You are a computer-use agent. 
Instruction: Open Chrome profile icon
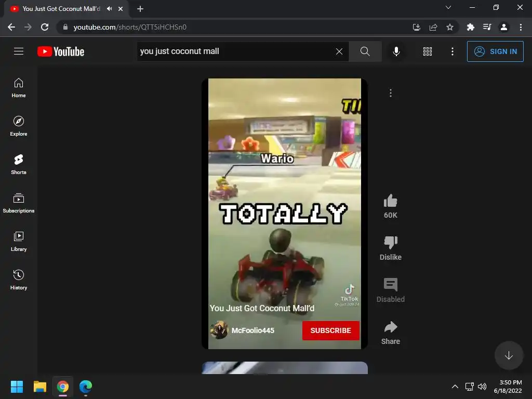coord(504,27)
